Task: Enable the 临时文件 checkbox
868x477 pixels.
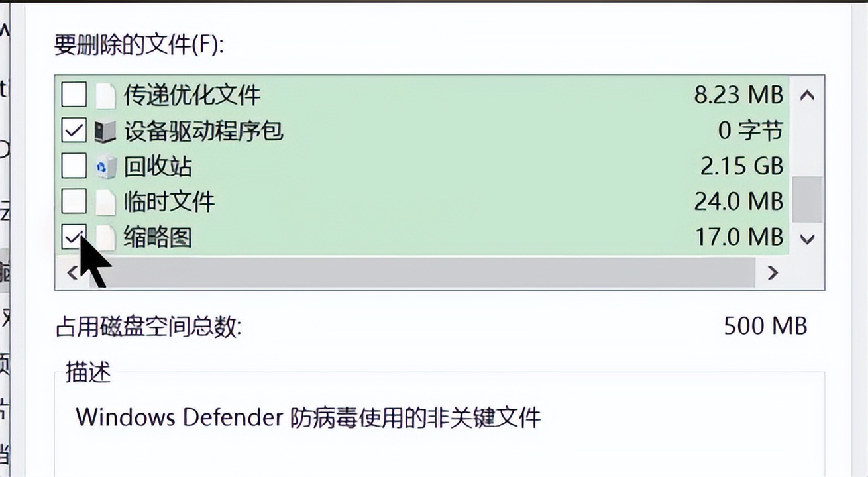Action: (x=74, y=201)
